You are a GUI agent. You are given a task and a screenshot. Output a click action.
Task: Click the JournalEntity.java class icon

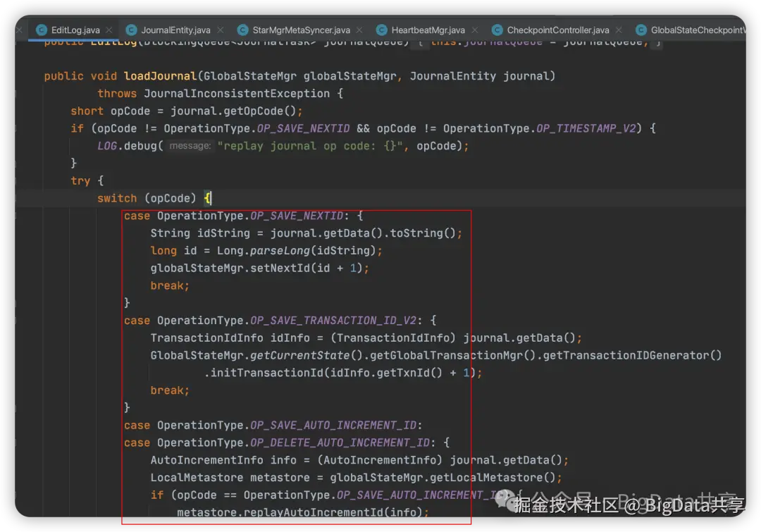click(x=131, y=30)
